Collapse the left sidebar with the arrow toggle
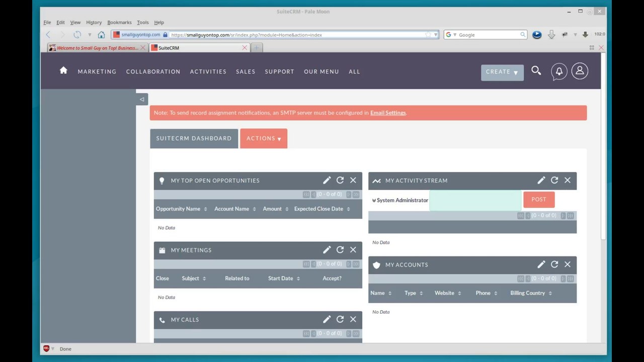The height and width of the screenshot is (362, 644). click(x=142, y=99)
